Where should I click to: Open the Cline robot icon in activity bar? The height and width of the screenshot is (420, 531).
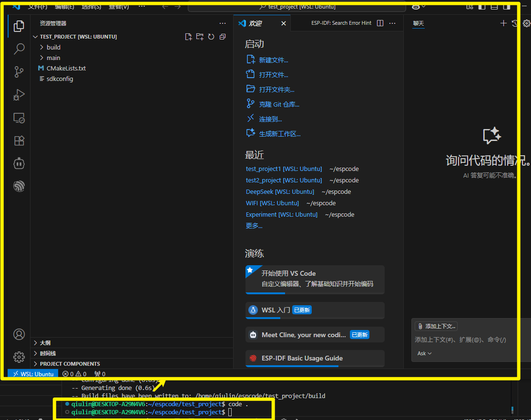[19, 163]
